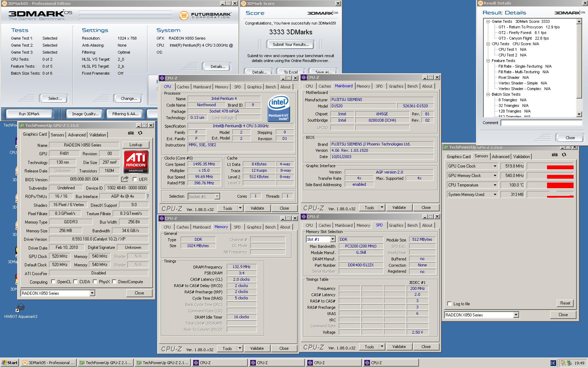The height and width of the screenshot is (368, 588).
Task: Click GPU-Z screenshot camera icon in Graphics Card window
Action: tap(131, 133)
